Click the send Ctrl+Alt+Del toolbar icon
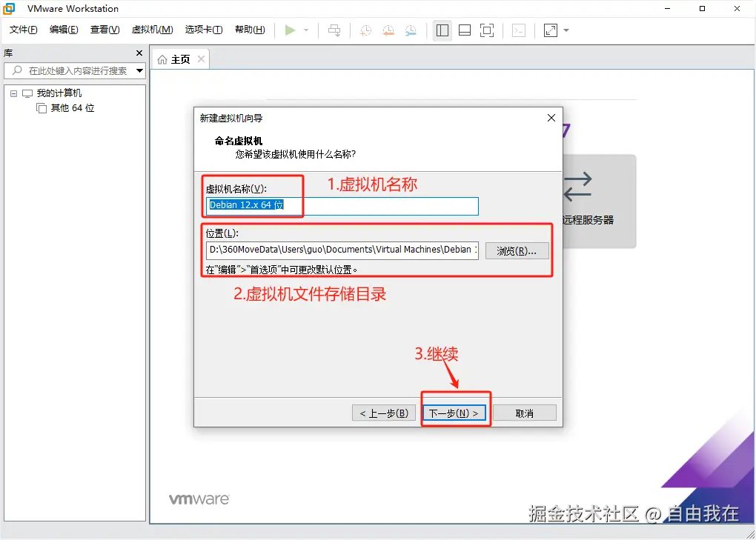Image resolution: width=756 pixels, height=540 pixels. [x=334, y=30]
